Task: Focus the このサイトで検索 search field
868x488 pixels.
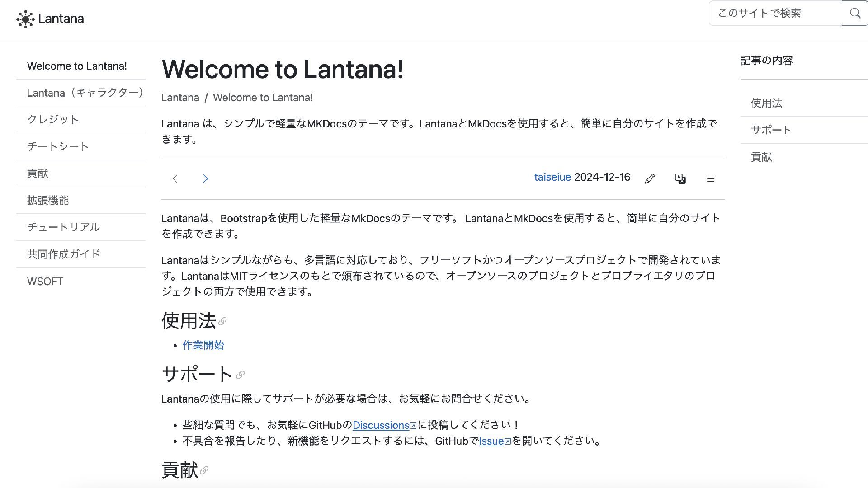Action: point(775,14)
